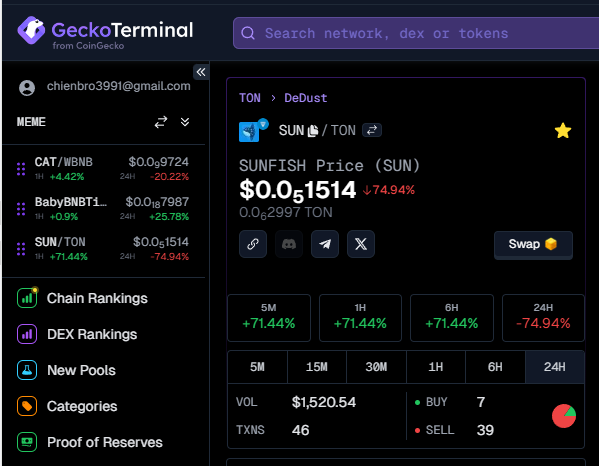Switch stats to the 30M tab
Viewport: 599px width, 466px height.
pos(376,367)
